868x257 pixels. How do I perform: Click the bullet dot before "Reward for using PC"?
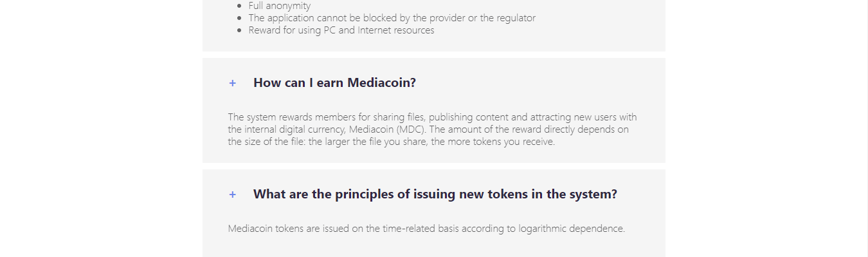point(240,30)
